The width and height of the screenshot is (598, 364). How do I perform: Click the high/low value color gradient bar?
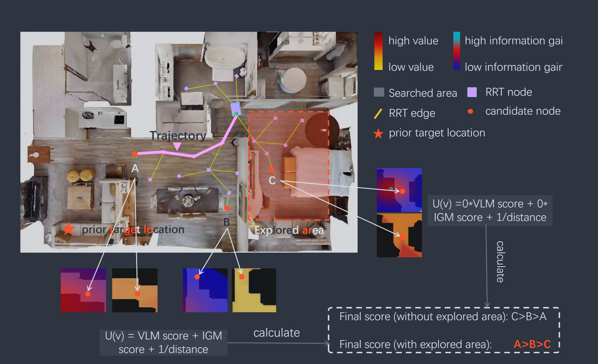tap(378, 51)
